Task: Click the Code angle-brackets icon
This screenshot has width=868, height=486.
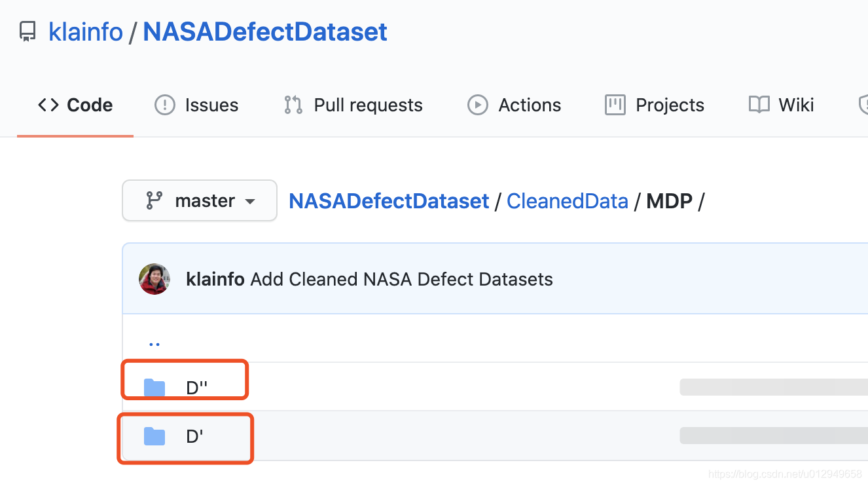Action: [x=48, y=105]
